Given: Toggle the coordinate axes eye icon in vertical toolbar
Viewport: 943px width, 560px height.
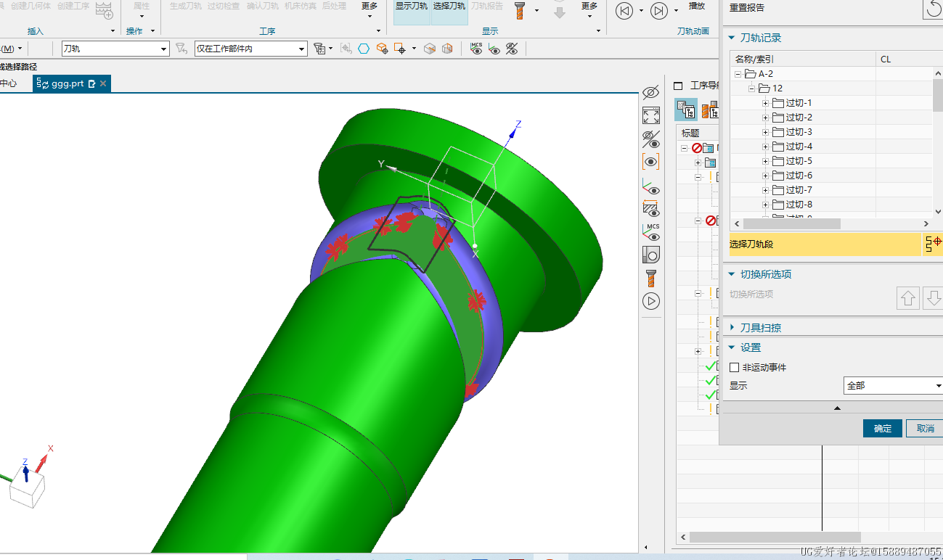Looking at the screenshot, I should pyautogui.click(x=651, y=186).
